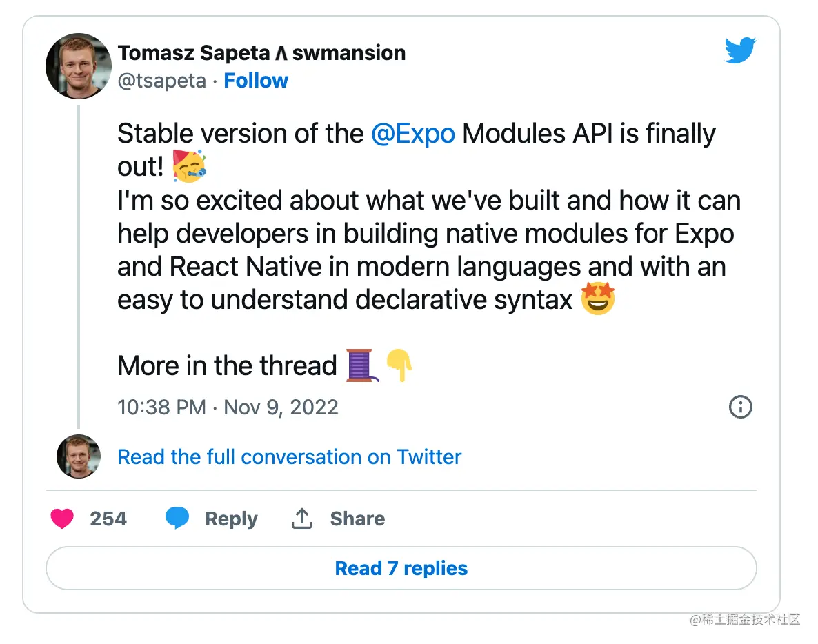Image resolution: width=818 pixels, height=644 pixels.
Task: Click small avatar beside the conversation link
Action: [x=78, y=456]
